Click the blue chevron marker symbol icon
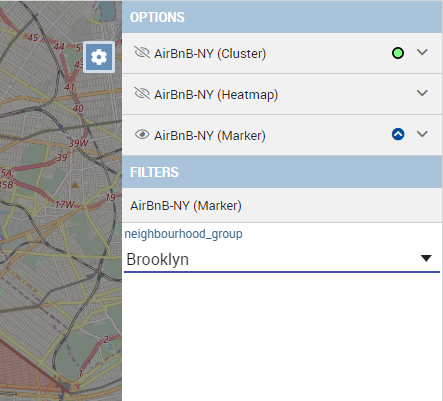This screenshot has height=401, width=443. tap(398, 134)
